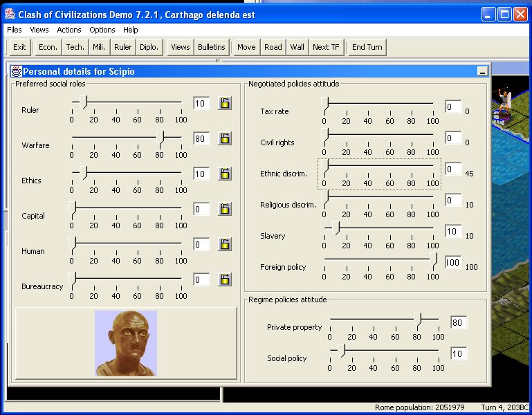Toggle the lock icon for Ruler role
Viewport: 532px width, 415px height.
pyautogui.click(x=225, y=103)
